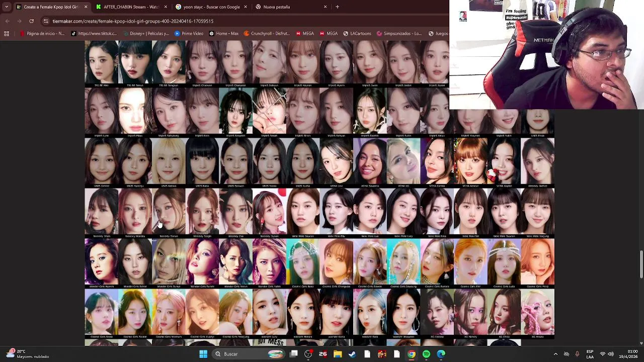Image resolution: width=644 pixels, height=362 pixels.
Task: Click the taskbar Buscar search box
Action: (x=249, y=354)
